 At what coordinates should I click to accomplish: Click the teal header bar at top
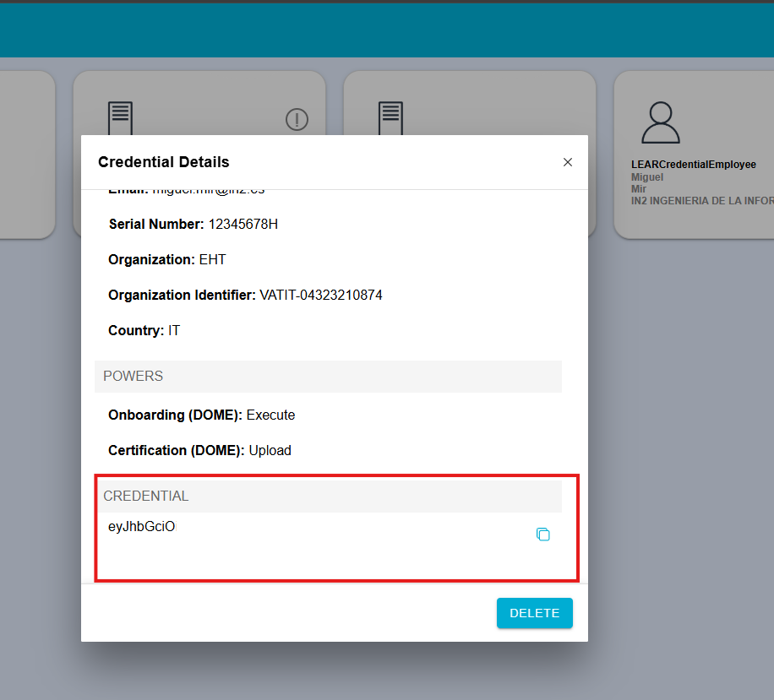click(x=387, y=30)
